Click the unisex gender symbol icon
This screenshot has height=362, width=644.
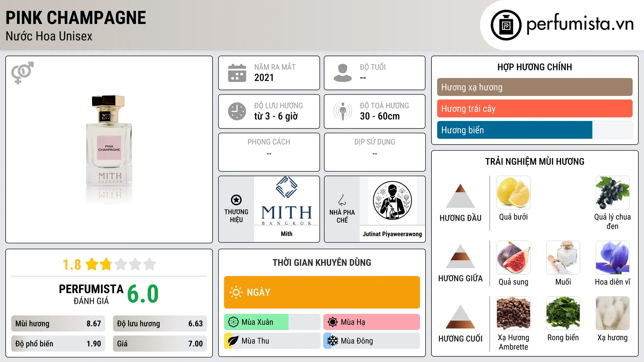(22, 73)
